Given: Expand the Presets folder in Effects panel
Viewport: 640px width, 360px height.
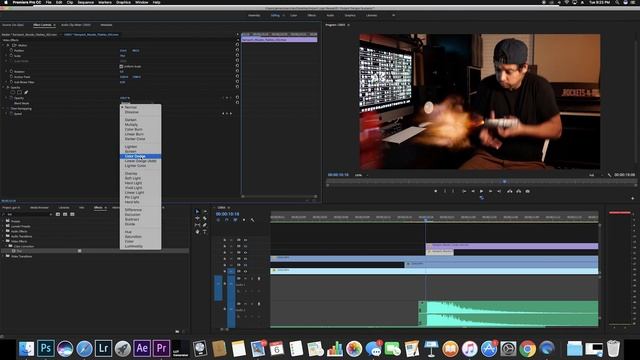Looking at the screenshot, I should pos(3,221).
